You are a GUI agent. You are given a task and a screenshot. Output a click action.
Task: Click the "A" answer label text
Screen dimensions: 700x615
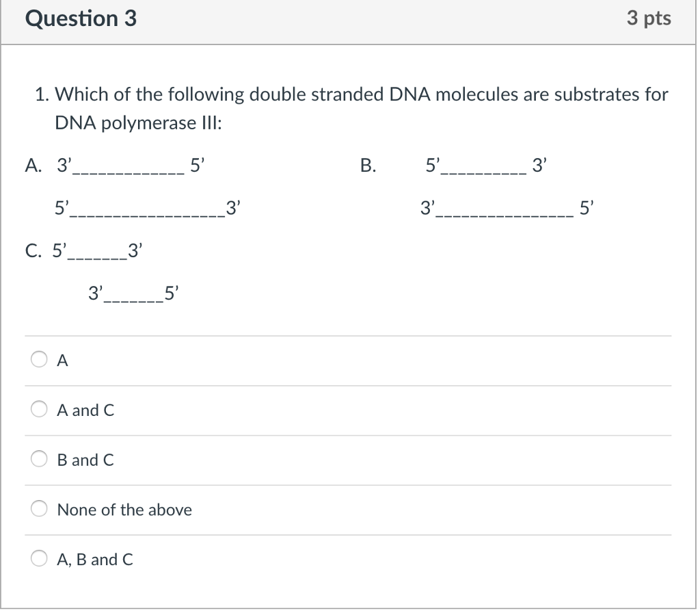pyautogui.click(x=63, y=360)
